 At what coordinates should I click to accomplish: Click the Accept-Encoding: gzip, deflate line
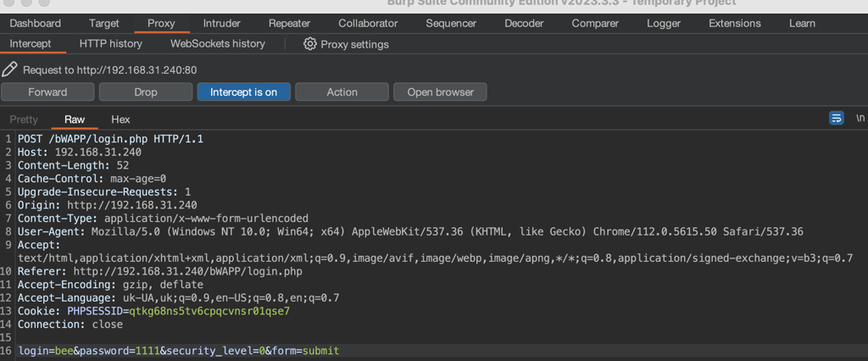(110, 285)
